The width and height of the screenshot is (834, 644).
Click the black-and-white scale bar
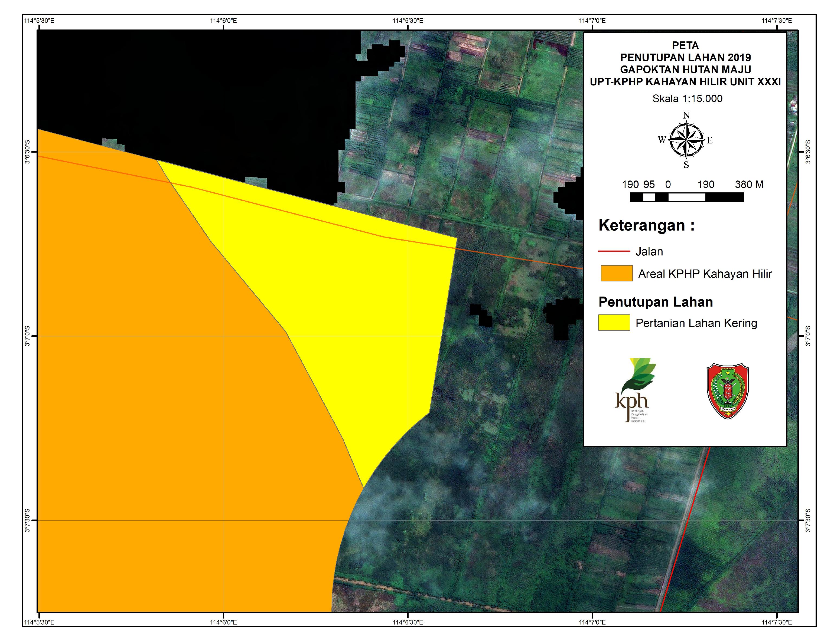(687, 197)
